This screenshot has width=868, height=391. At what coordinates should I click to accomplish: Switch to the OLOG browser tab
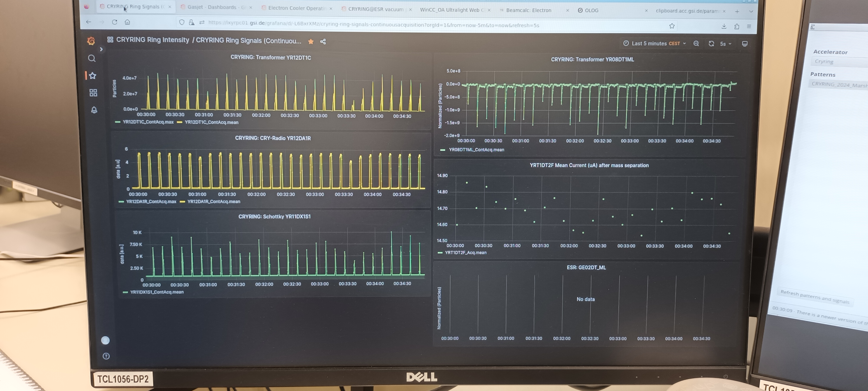(x=591, y=10)
